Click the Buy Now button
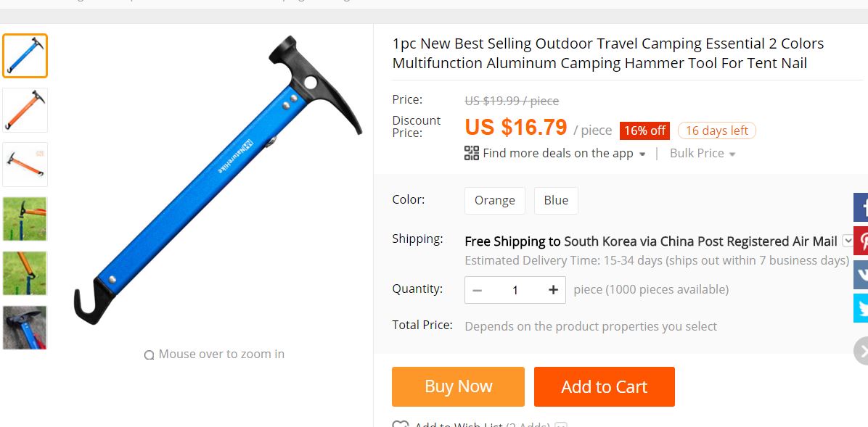The height and width of the screenshot is (427, 868). tap(458, 386)
